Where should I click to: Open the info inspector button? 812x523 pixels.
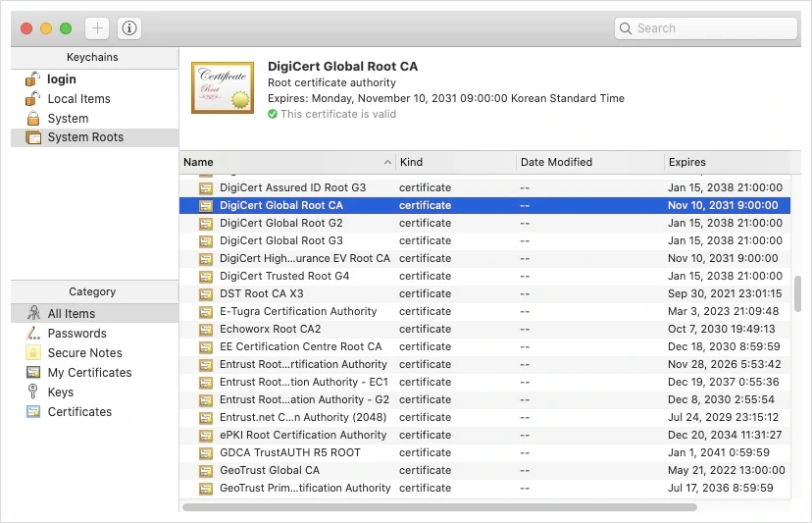129,28
